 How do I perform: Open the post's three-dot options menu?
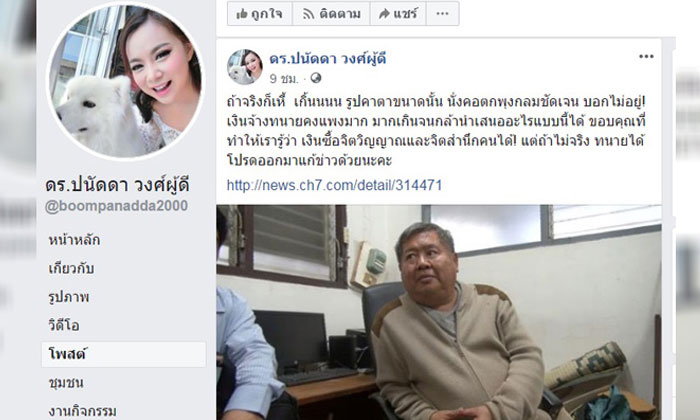tap(646, 56)
